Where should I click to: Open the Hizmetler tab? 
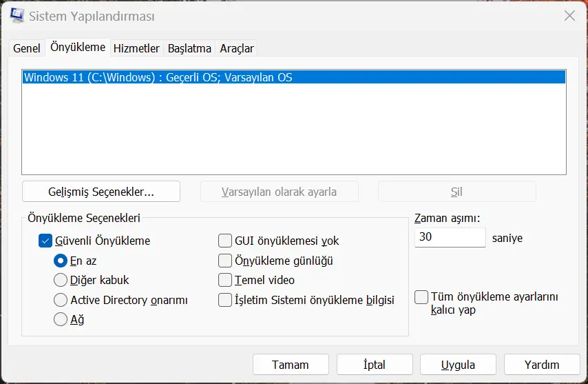136,48
